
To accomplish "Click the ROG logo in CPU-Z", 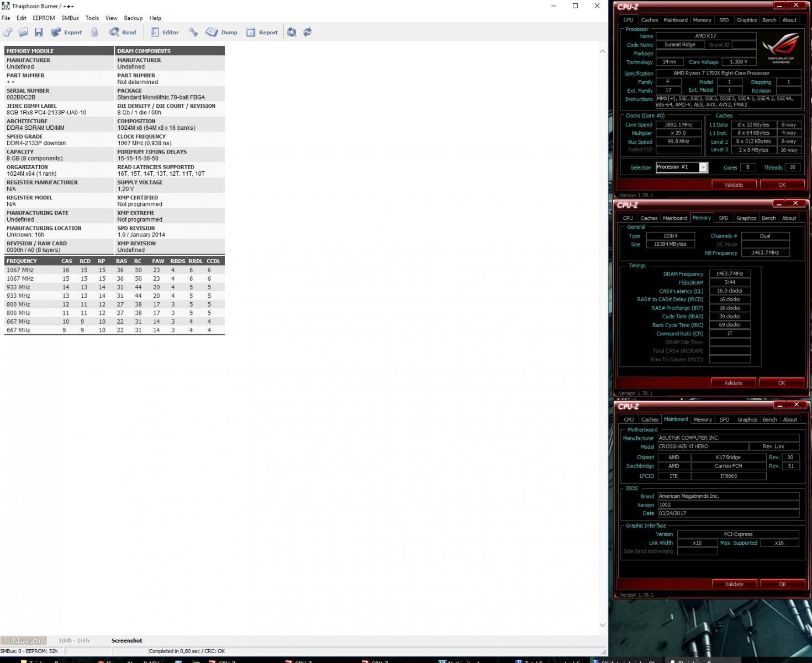I will pos(781,49).
